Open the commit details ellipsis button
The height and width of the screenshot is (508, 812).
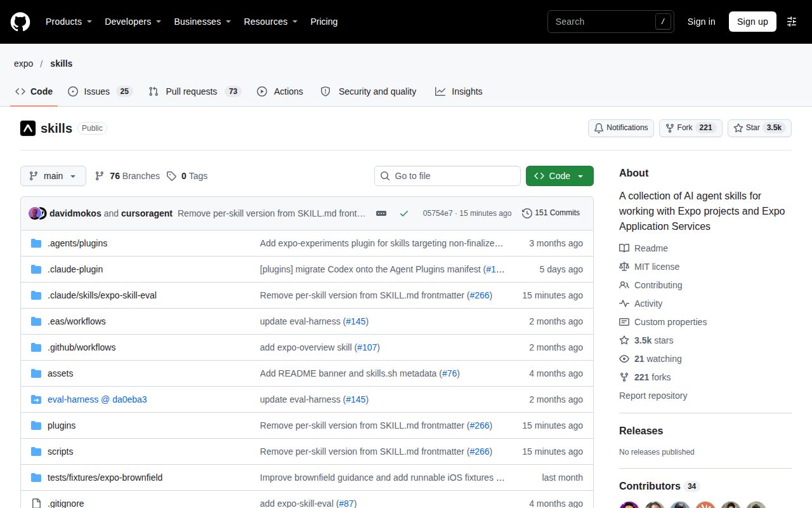click(381, 213)
